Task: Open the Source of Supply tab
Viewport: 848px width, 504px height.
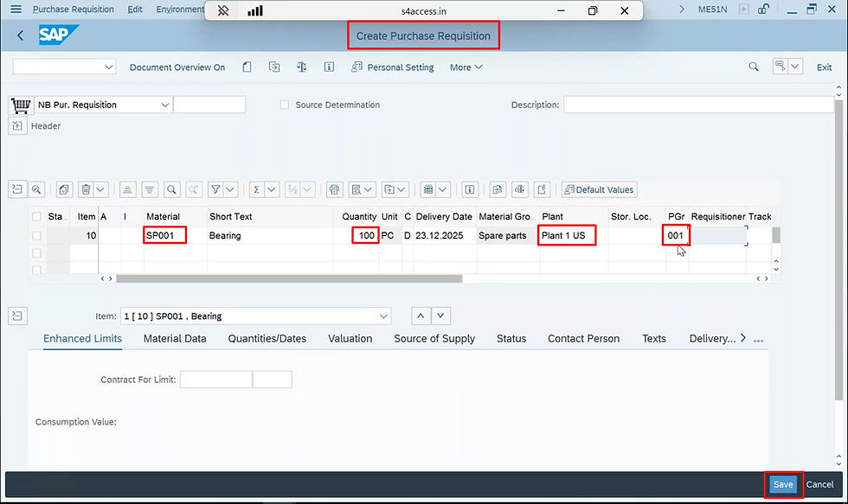Action: [434, 339]
